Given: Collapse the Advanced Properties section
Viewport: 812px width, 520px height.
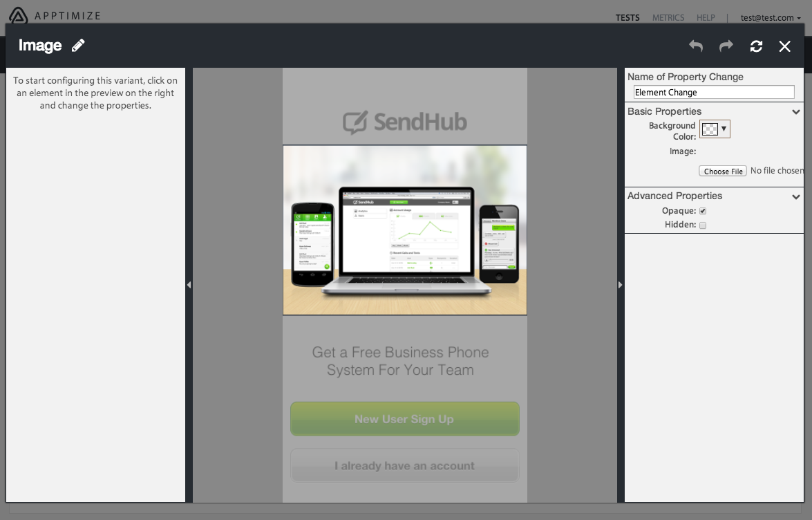Looking at the screenshot, I should pos(796,197).
